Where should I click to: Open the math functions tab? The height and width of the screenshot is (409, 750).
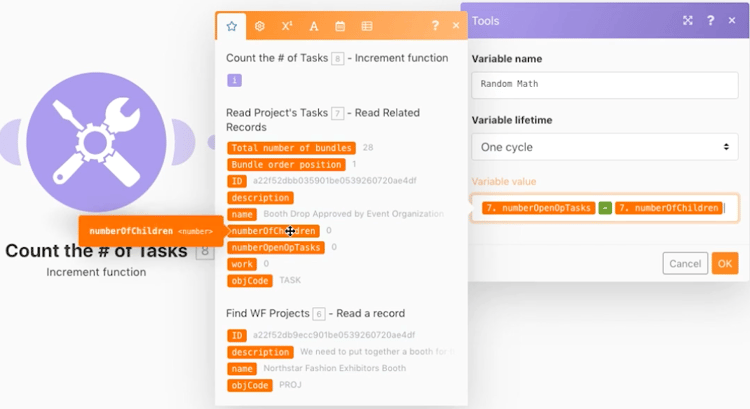tap(287, 26)
